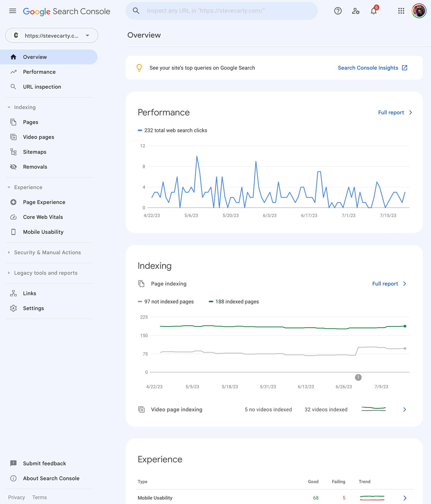Click the '32 videos indexed' text
This screenshot has width=431, height=504.
326,409
